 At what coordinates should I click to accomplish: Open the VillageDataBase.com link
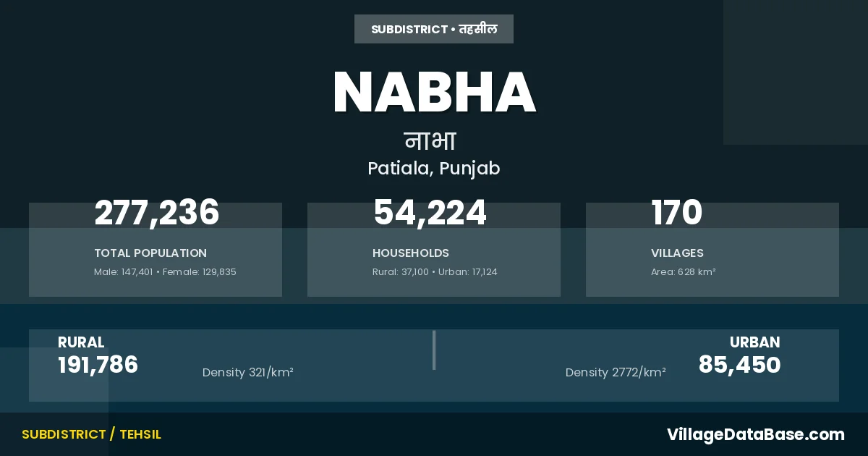pyautogui.click(x=755, y=434)
